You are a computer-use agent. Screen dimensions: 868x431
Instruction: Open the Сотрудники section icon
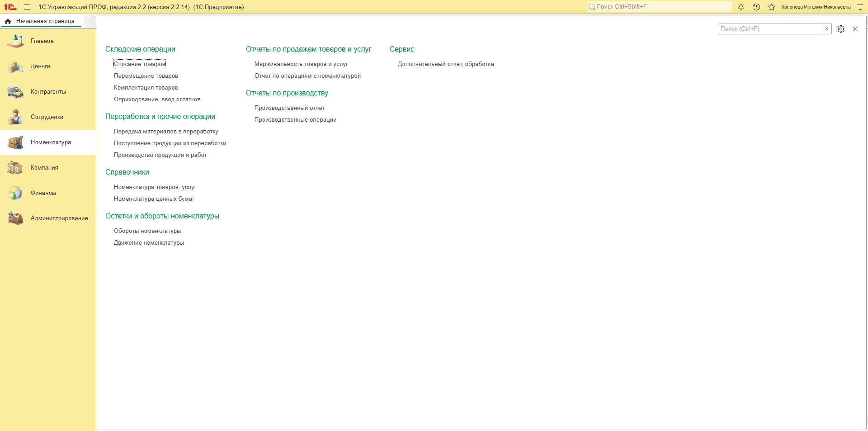click(x=15, y=117)
